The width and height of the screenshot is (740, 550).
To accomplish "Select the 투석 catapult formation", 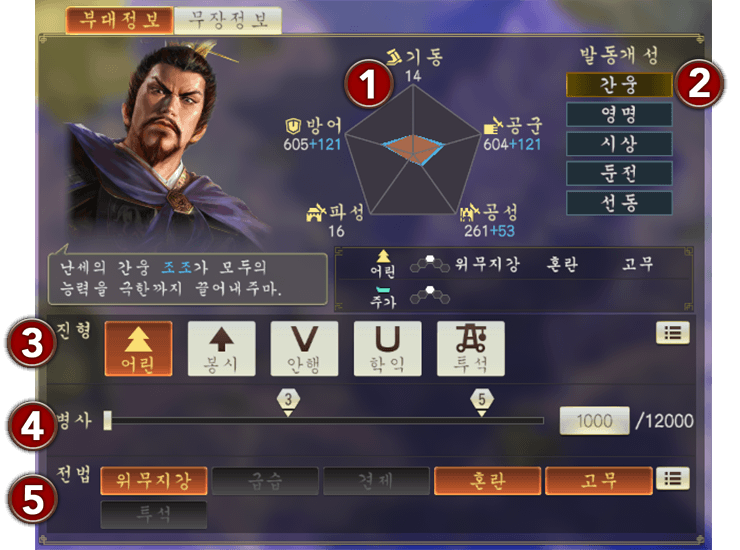I will (x=471, y=349).
